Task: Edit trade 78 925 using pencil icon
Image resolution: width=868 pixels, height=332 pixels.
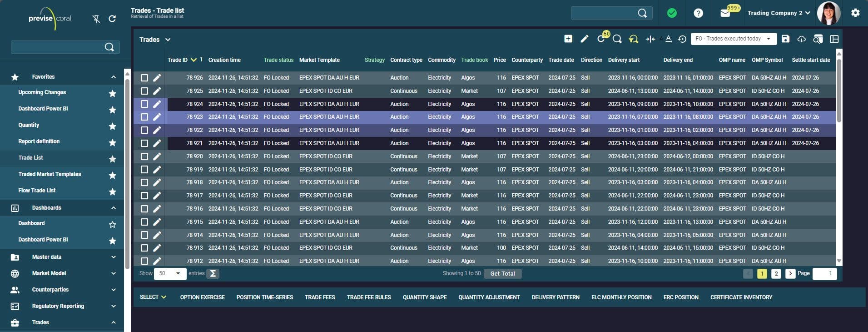Action: (157, 91)
